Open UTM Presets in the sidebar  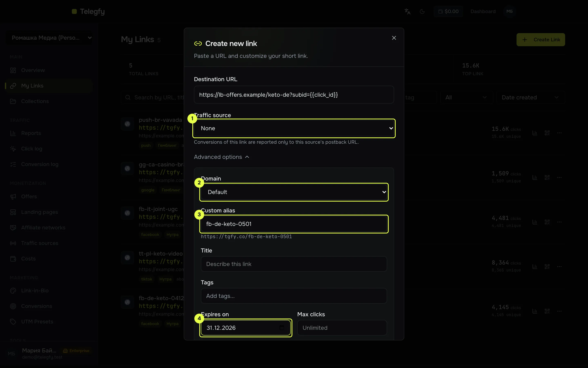pos(49,322)
